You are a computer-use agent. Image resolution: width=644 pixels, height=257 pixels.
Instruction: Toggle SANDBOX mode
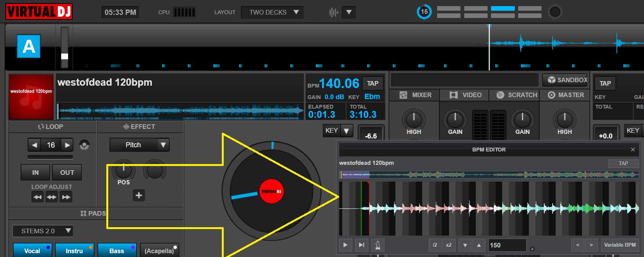point(565,80)
